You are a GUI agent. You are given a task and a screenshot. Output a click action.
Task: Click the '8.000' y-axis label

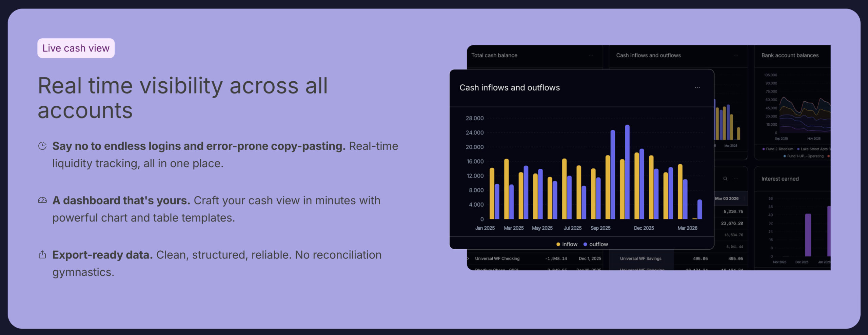tap(476, 190)
